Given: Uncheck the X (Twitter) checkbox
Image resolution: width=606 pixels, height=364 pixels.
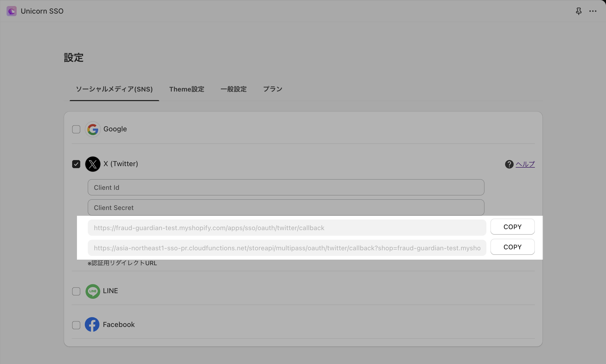Looking at the screenshot, I should pyautogui.click(x=76, y=164).
